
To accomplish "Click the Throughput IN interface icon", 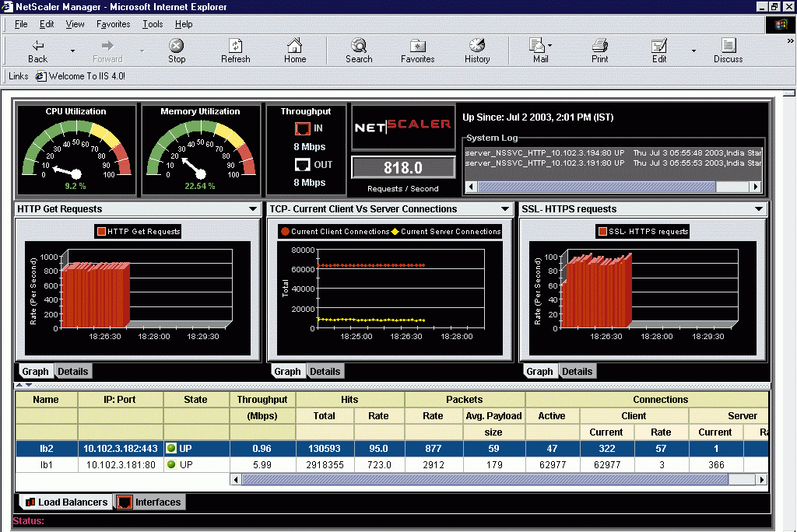I will click(x=303, y=128).
